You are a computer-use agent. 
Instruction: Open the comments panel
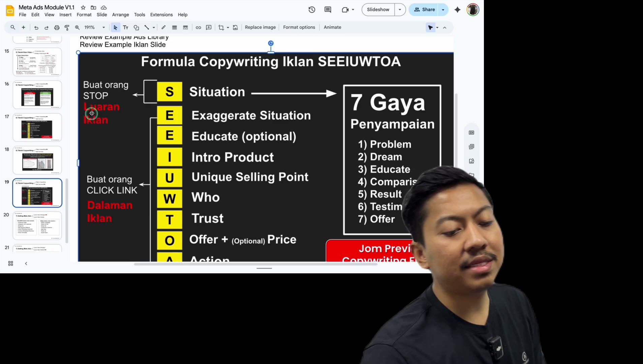(x=328, y=10)
